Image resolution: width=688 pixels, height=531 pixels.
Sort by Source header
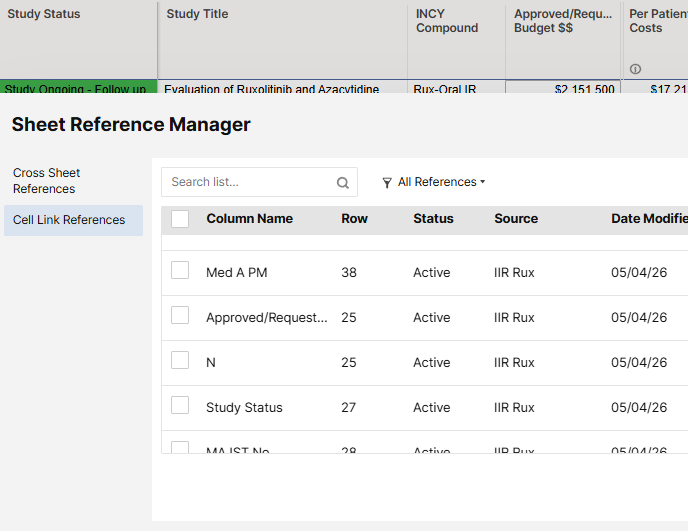(x=516, y=219)
